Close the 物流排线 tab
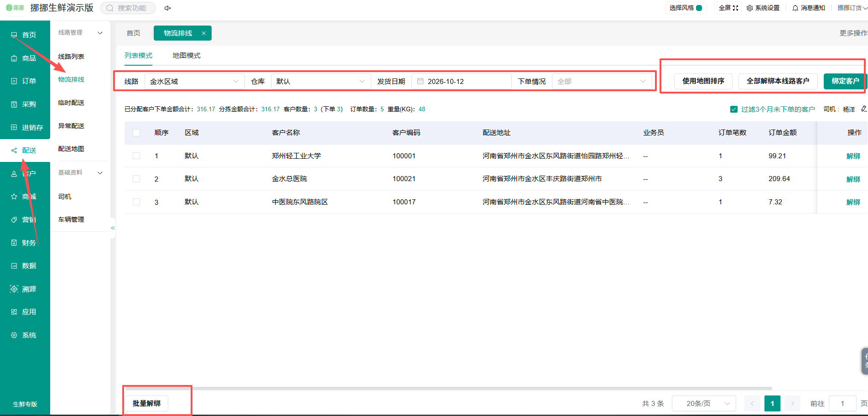This screenshot has height=416, width=868. coord(204,33)
